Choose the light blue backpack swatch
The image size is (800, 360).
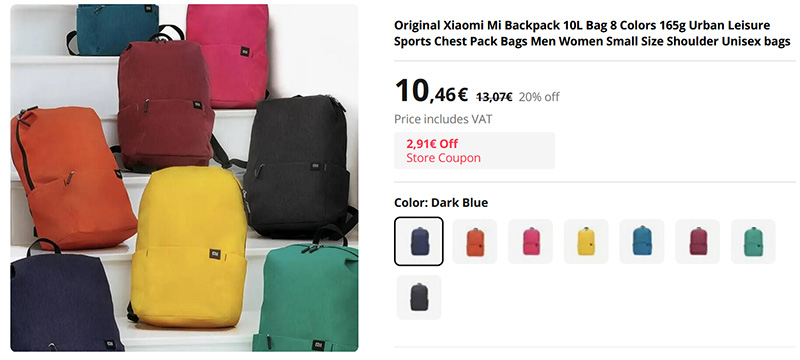(641, 241)
